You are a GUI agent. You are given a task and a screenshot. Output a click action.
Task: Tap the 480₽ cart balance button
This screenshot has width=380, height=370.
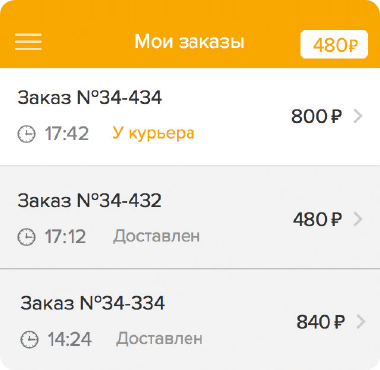pos(334,44)
